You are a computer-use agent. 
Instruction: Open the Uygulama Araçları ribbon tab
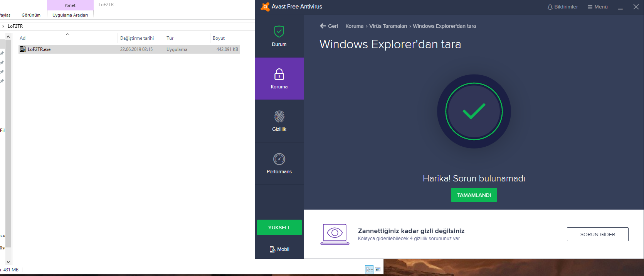[x=70, y=15]
